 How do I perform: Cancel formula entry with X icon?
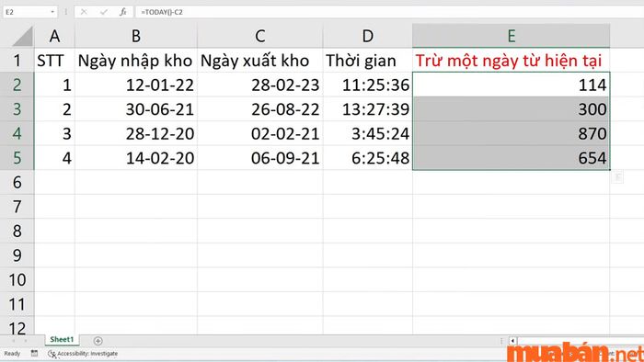[x=84, y=12]
